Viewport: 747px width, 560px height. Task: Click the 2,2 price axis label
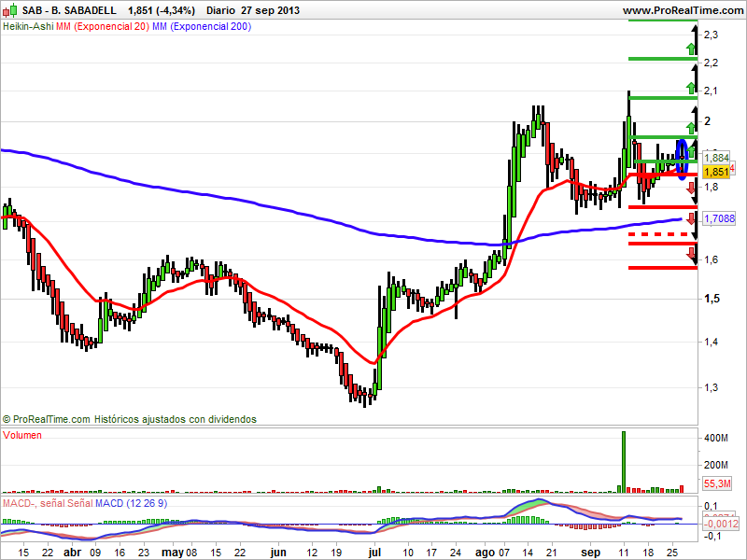[x=711, y=63]
